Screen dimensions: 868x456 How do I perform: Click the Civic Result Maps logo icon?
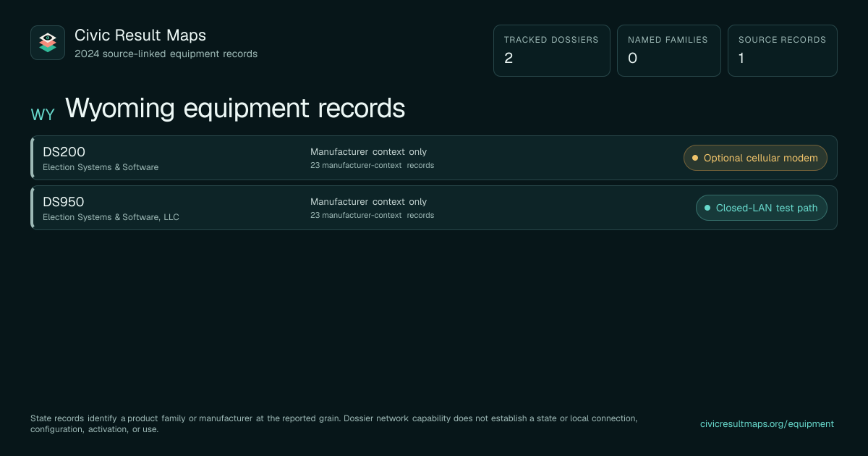point(48,43)
